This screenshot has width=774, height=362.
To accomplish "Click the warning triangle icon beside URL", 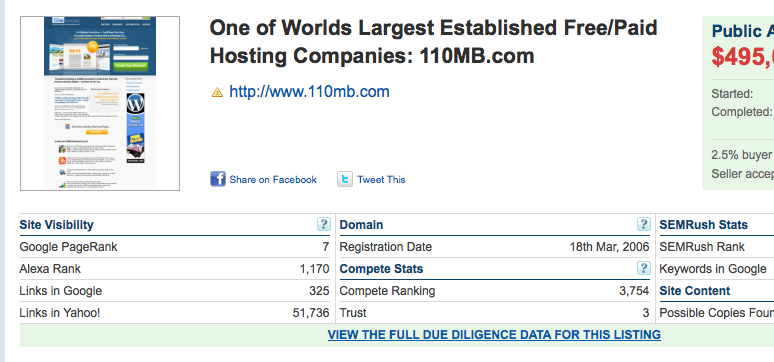I will point(217,92).
